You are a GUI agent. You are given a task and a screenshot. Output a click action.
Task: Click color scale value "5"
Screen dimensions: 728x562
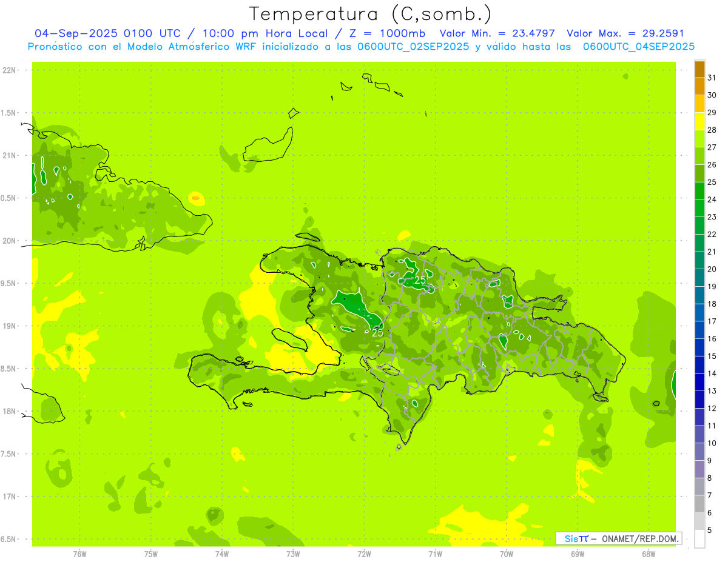[710, 530]
